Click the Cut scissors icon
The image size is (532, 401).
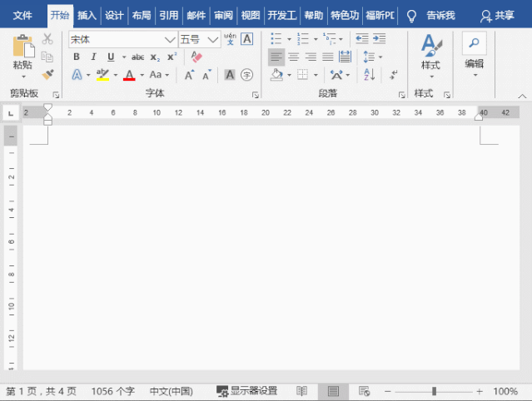coord(47,39)
